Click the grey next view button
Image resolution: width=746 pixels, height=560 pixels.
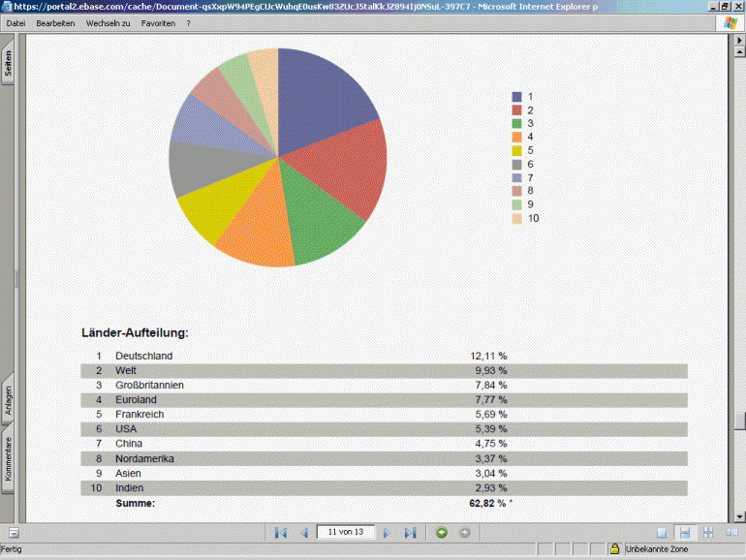click(x=465, y=533)
